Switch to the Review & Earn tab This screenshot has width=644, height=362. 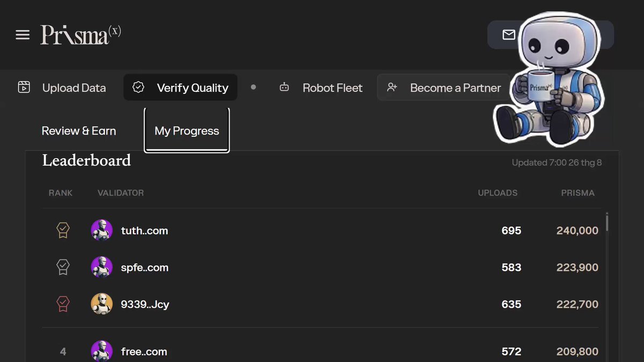tap(79, 131)
